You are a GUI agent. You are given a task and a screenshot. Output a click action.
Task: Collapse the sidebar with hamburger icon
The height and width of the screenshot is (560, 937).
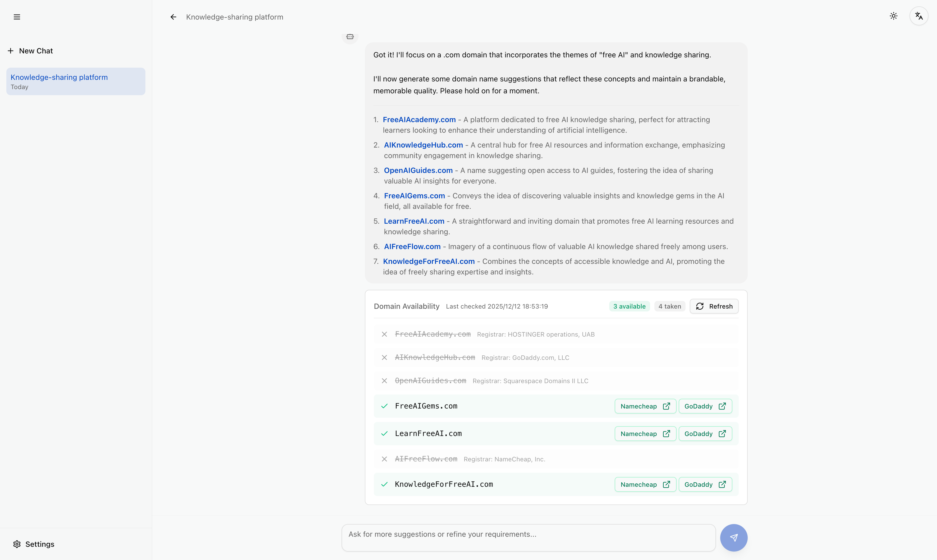[17, 17]
